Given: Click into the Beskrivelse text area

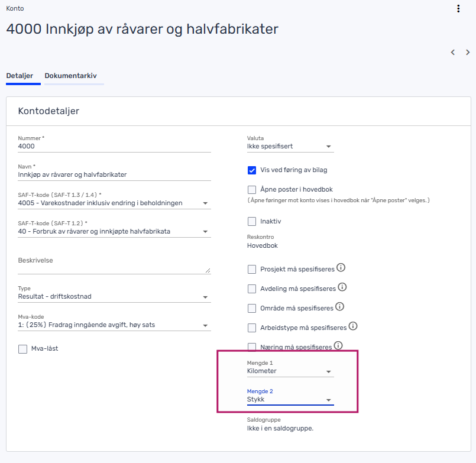Looking at the screenshot, I should tap(114, 264).
